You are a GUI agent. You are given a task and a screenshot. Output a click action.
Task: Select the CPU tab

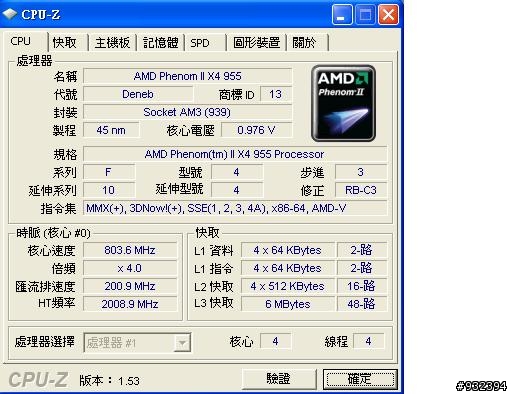26,41
